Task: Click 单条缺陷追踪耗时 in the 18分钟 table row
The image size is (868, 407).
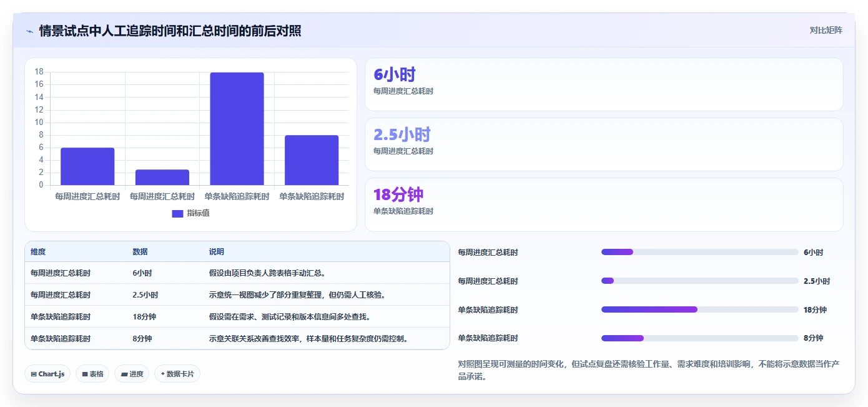Action: (x=61, y=317)
